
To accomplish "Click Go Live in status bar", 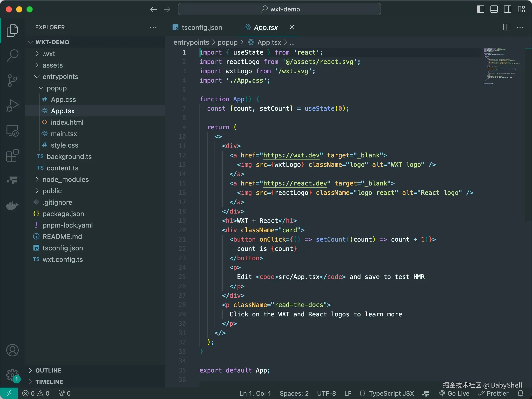I will 455,393.
